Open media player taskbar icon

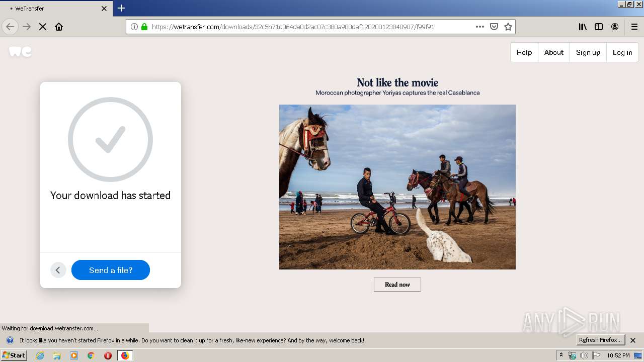pyautogui.click(x=74, y=355)
